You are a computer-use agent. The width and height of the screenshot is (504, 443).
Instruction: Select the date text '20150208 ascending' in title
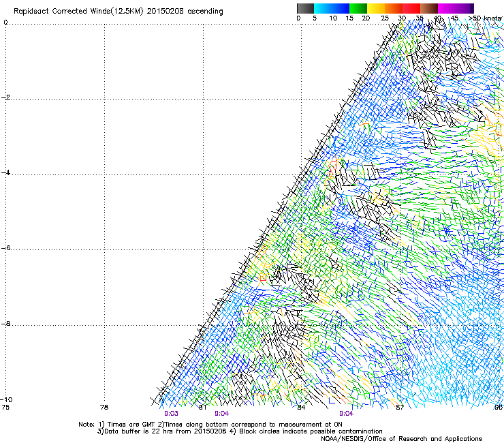point(185,12)
